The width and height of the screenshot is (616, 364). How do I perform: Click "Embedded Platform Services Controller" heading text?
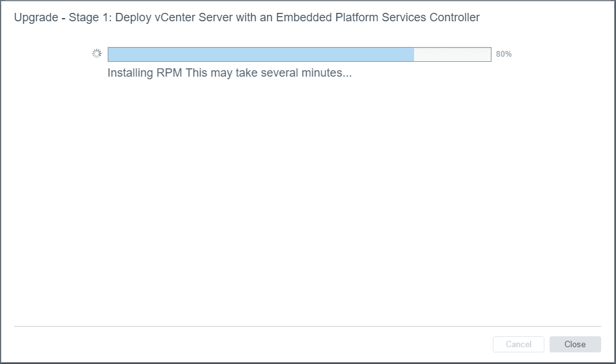[378, 17]
